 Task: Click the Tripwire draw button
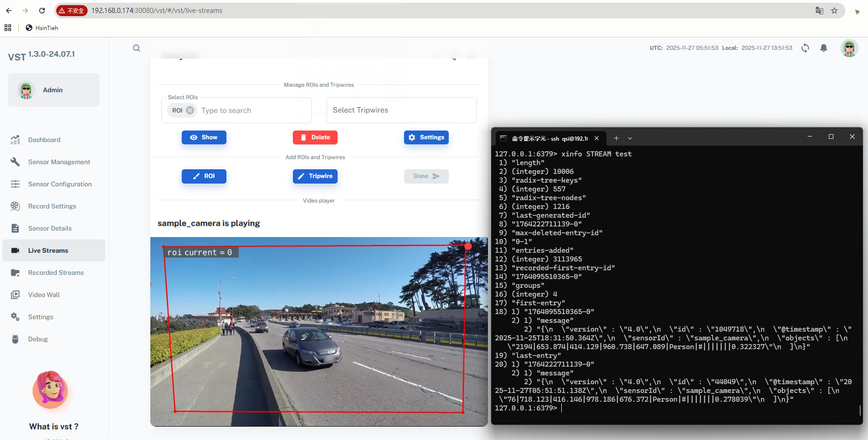coord(315,176)
